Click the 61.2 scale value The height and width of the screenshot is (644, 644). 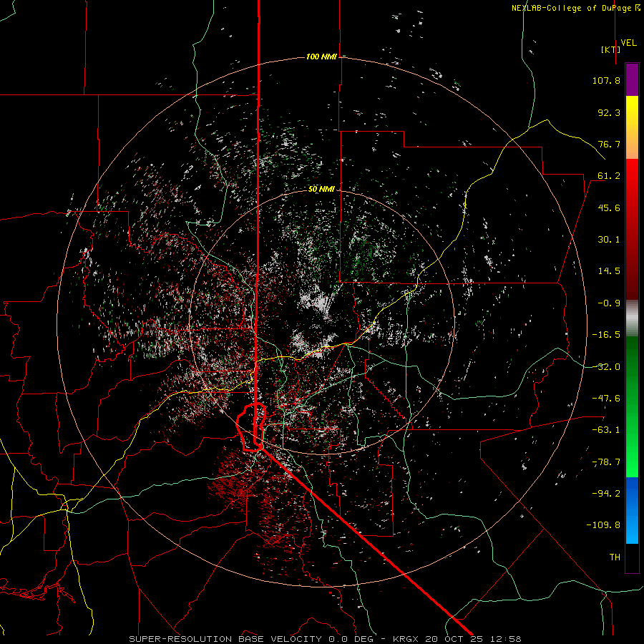[x=609, y=176]
